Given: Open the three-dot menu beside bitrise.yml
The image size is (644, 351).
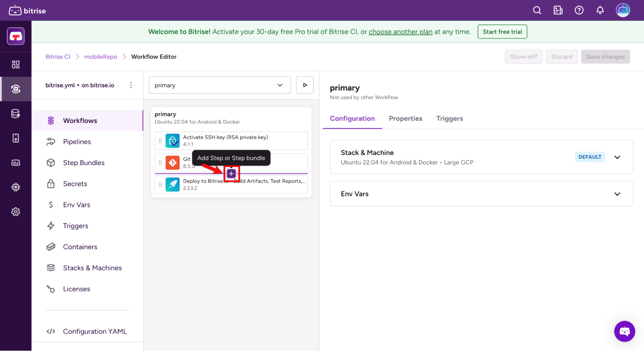Looking at the screenshot, I should [131, 85].
